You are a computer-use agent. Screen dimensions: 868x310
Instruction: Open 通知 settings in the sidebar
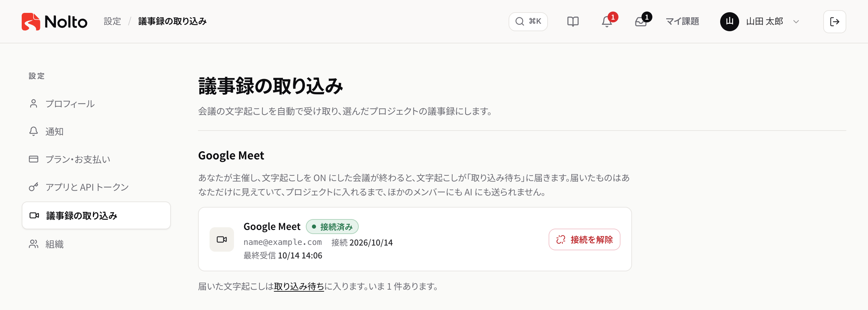(96, 131)
